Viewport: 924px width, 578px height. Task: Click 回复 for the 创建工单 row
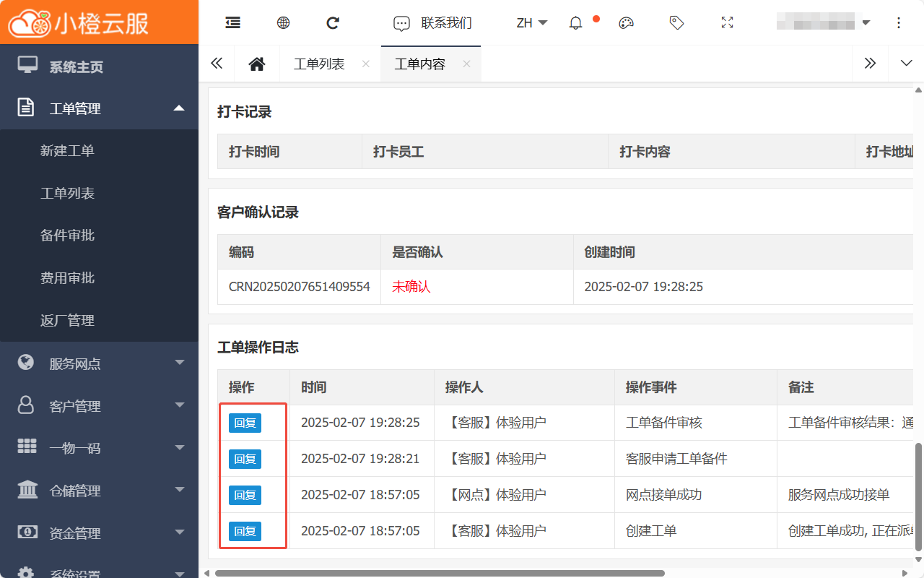click(x=245, y=531)
